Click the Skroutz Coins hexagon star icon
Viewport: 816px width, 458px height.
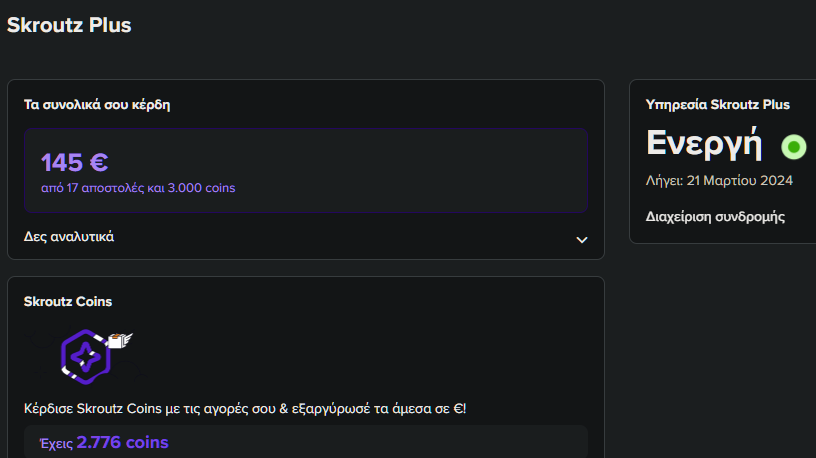[86, 357]
